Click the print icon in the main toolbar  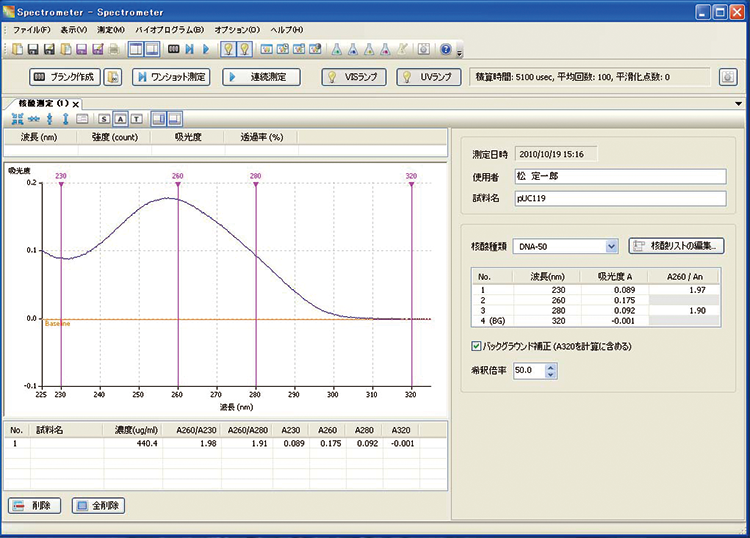point(114,49)
